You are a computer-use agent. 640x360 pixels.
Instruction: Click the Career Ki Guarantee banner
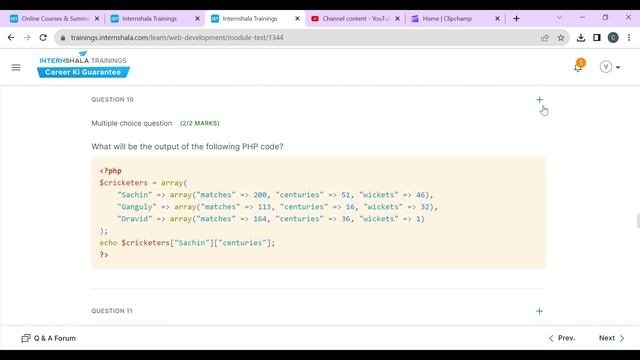(x=83, y=72)
